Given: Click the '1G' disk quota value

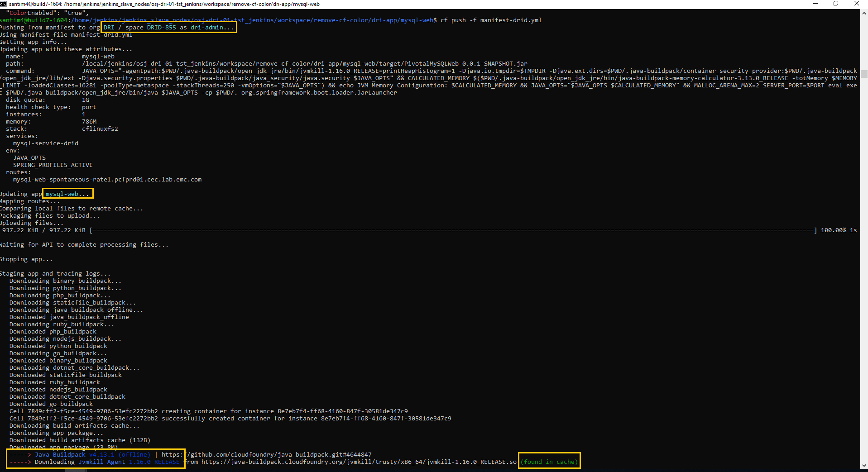Looking at the screenshot, I should (x=86, y=100).
